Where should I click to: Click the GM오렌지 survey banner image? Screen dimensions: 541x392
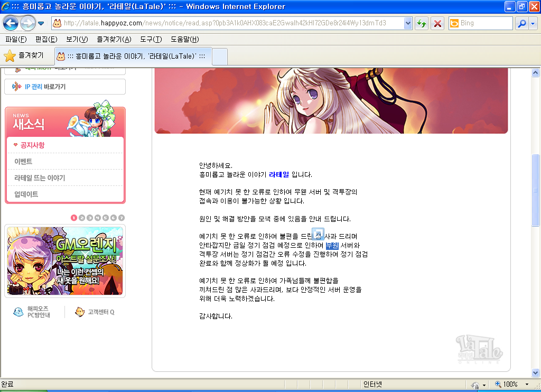coord(65,261)
